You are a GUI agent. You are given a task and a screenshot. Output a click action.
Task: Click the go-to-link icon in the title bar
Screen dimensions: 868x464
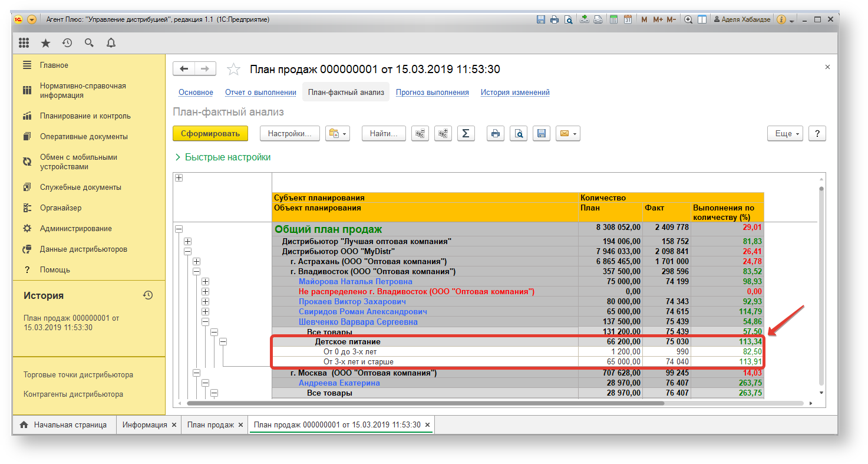[x=598, y=19]
